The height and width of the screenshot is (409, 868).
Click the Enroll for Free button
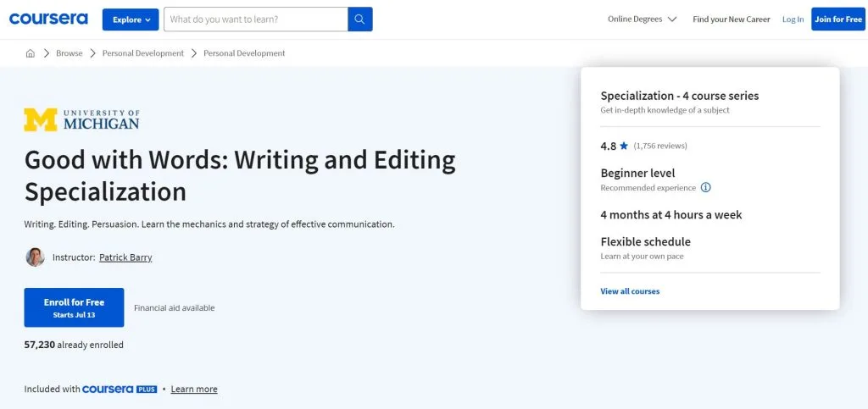coord(75,307)
